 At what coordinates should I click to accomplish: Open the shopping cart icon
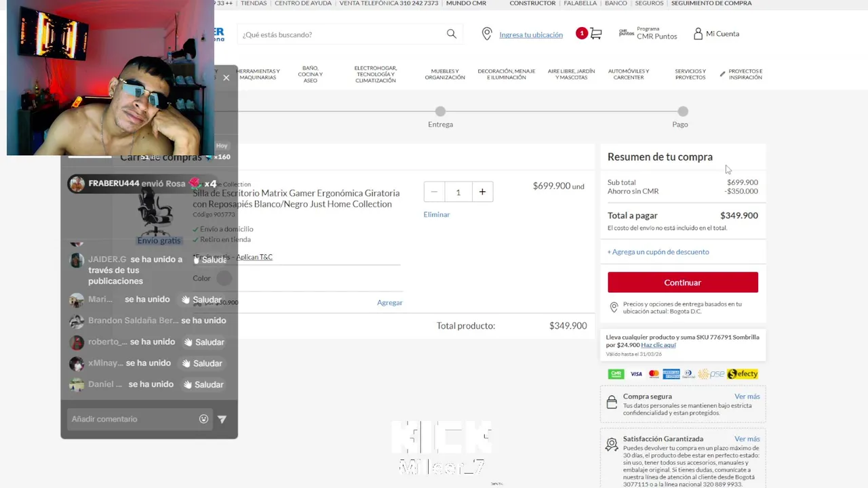(x=596, y=33)
